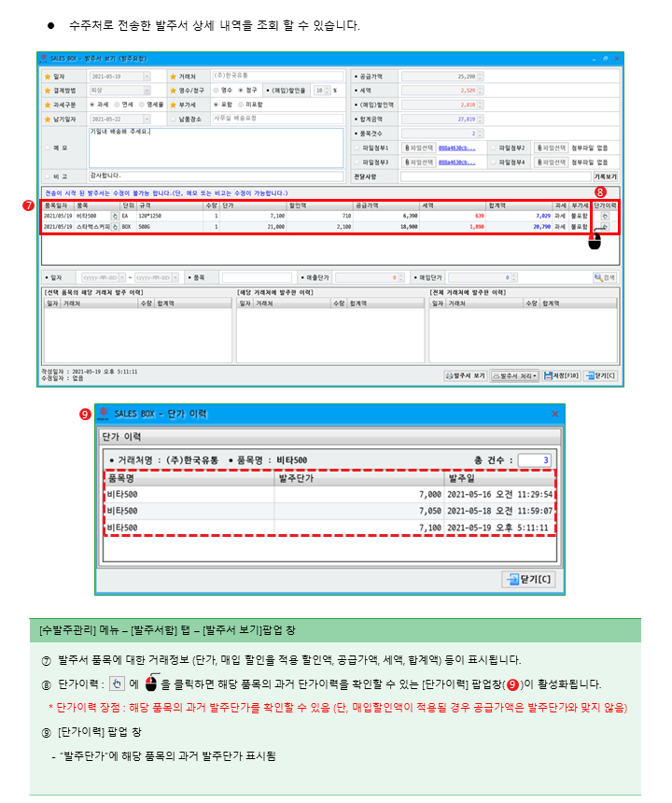
Task: Open price history icon for 비타500 row
Action: 605,216
